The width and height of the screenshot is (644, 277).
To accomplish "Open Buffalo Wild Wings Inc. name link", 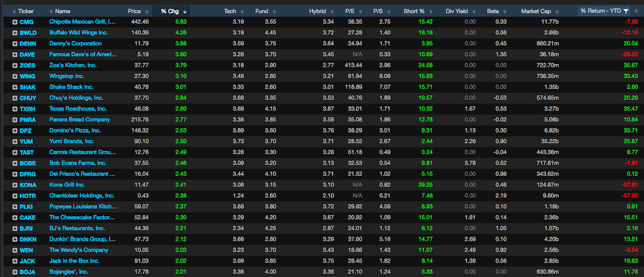I will 78,32.
